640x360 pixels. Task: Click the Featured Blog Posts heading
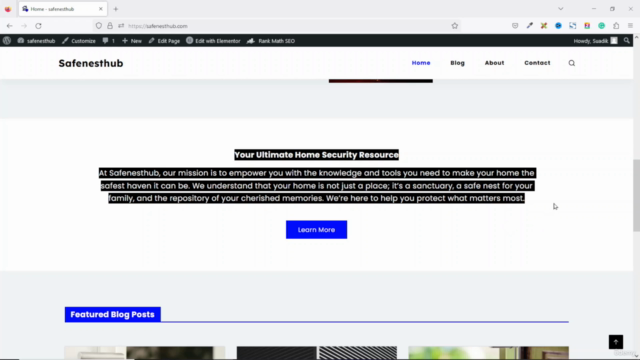113,314
